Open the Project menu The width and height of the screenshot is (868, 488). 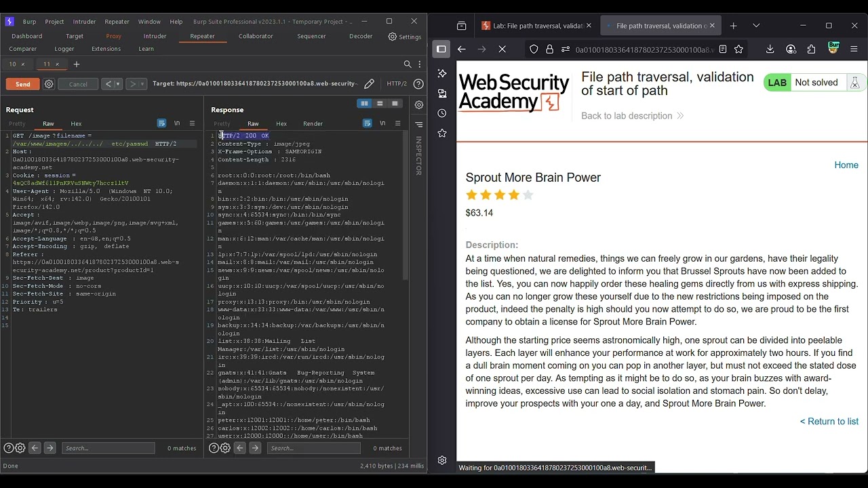click(54, 22)
